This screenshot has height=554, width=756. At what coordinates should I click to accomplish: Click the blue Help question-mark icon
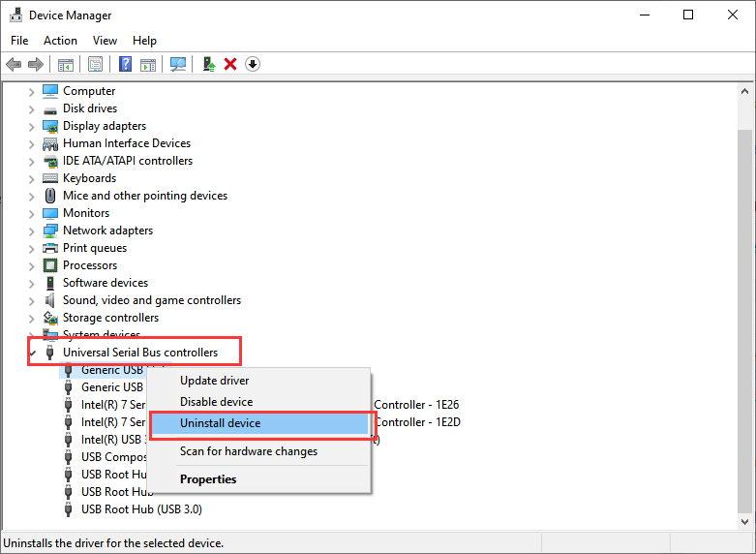coord(126,64)
